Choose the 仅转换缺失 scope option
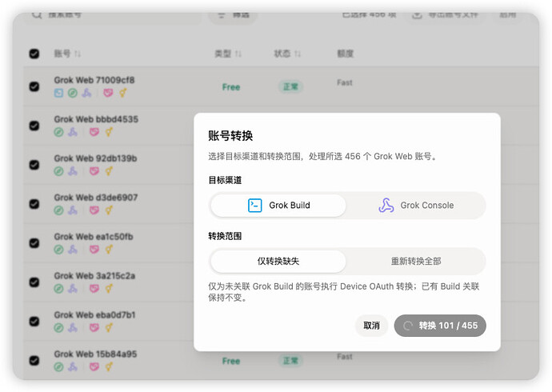This screenshot has width=552, height=392. click(278, 261)
